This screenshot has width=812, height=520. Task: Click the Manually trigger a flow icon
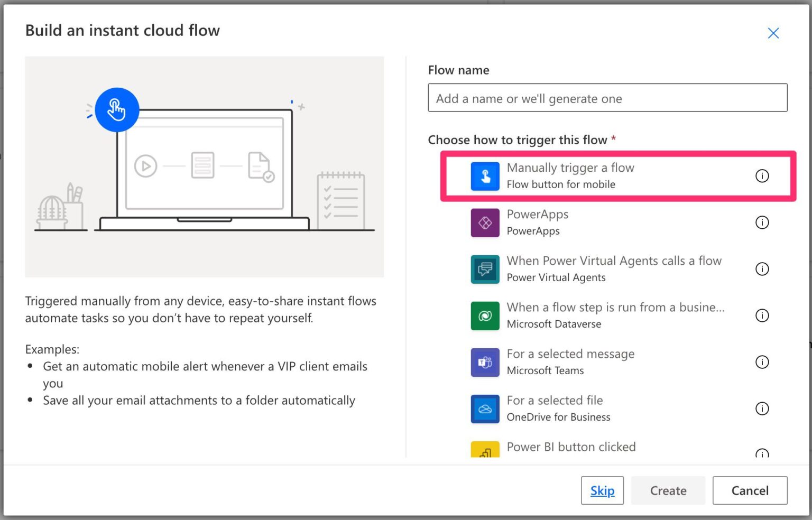click(x=485, y=176)
